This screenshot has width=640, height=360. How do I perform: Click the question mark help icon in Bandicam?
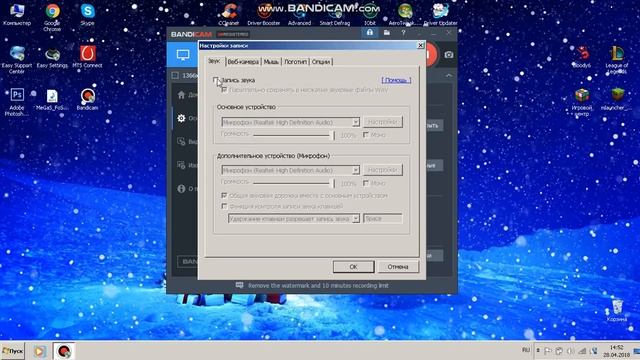click(x=403, y=33)
